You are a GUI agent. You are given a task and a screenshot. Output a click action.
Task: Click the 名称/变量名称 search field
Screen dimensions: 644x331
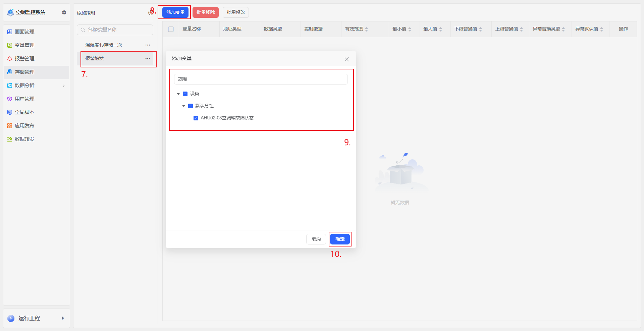[117, 30]
